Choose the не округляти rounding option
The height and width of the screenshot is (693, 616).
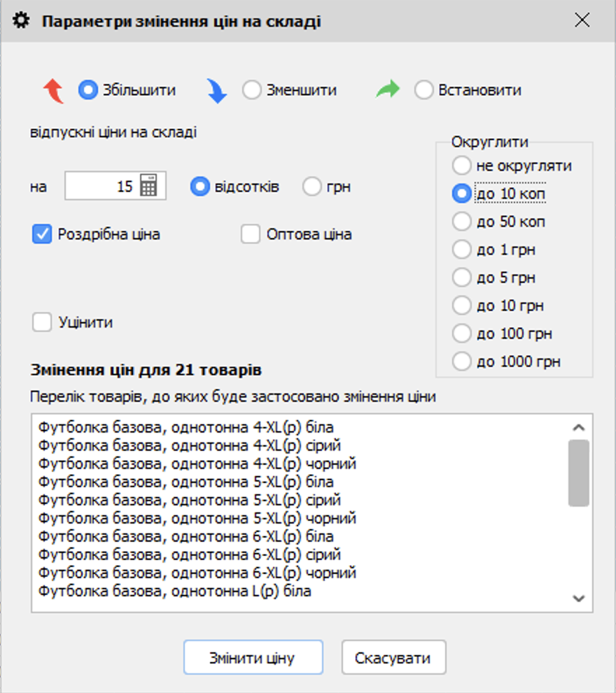click(x=462, y=165)
